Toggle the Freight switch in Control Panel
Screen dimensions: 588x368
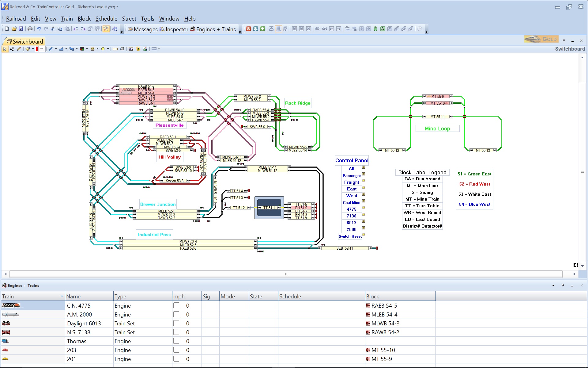364,181
